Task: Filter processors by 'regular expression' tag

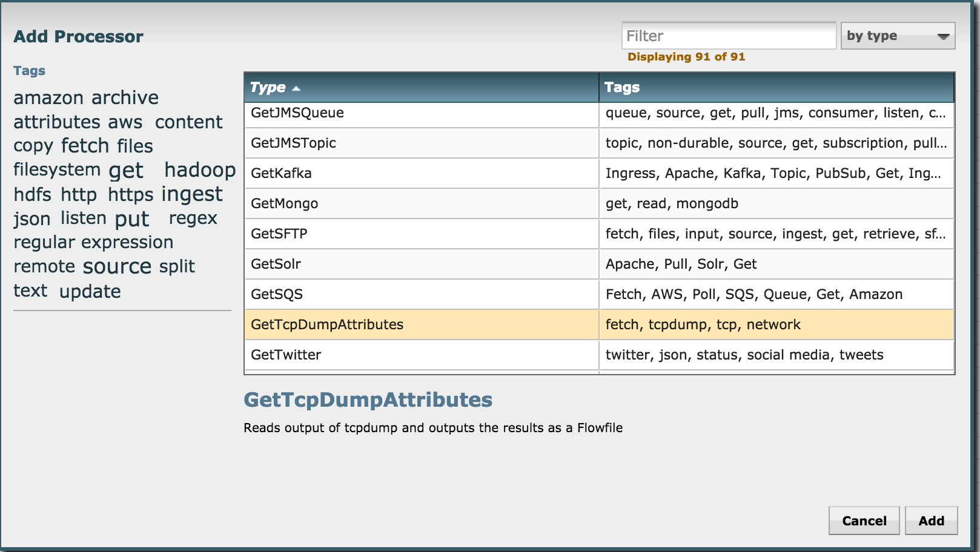Action: (93, 243)
